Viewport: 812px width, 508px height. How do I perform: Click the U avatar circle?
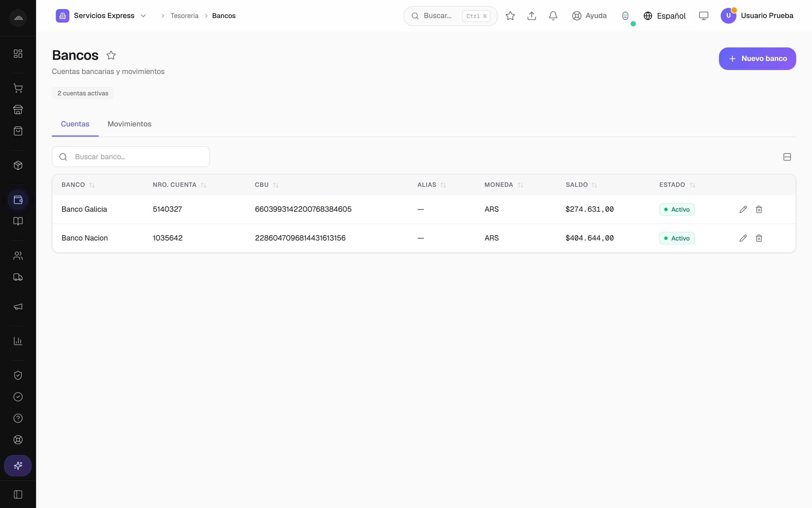729,16
